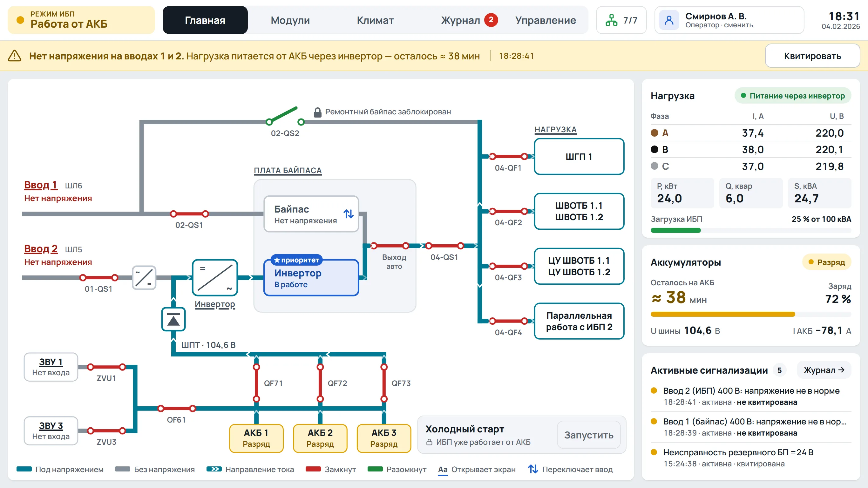Open the ПЛАТА БАЙПАСА heading link
Image resolution: width=868 pixels, height=488 pixels.
288,171
